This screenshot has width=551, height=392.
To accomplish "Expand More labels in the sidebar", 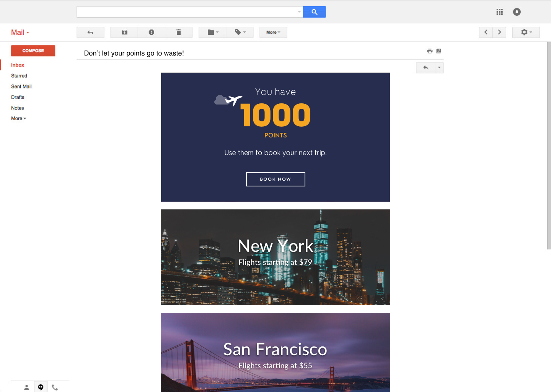I will (19, 118).
